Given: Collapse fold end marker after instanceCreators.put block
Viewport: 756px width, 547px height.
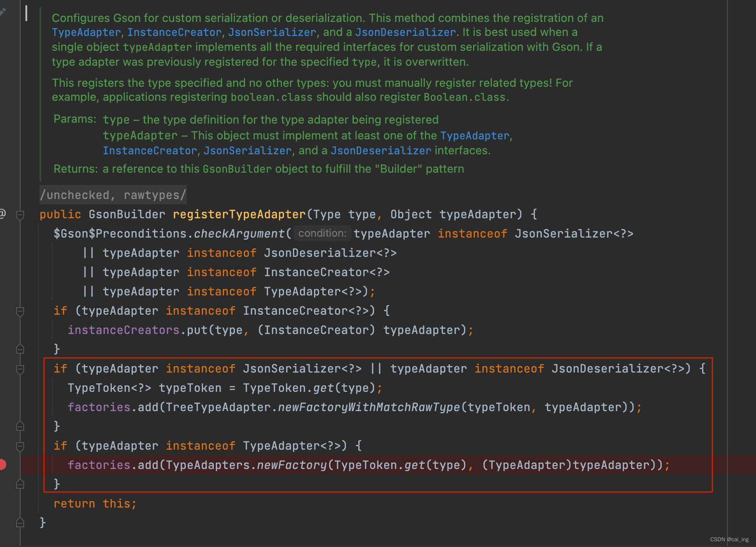Looking at the screenshot, I should tap(20, 349).
